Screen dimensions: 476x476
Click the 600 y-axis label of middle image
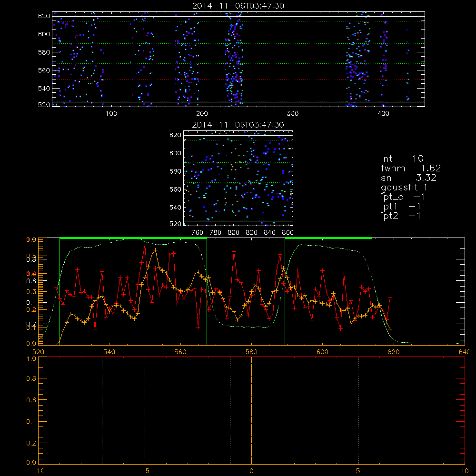pos(175,153)
